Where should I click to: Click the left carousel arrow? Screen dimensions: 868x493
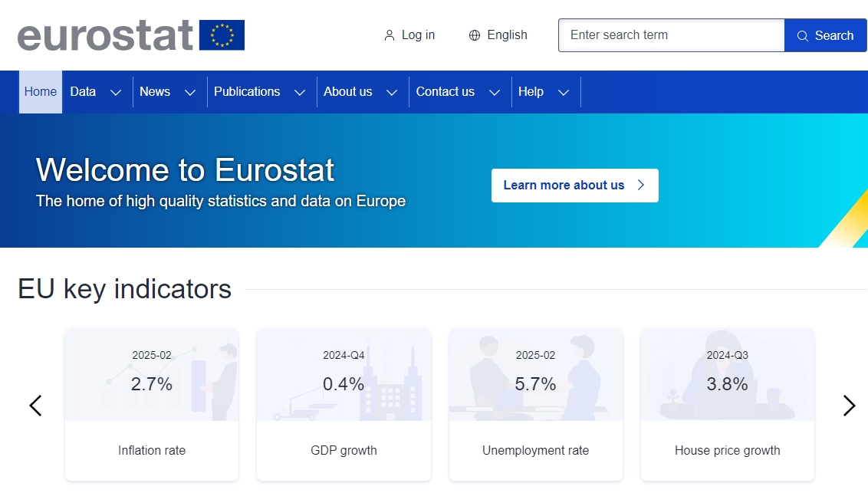35,405
